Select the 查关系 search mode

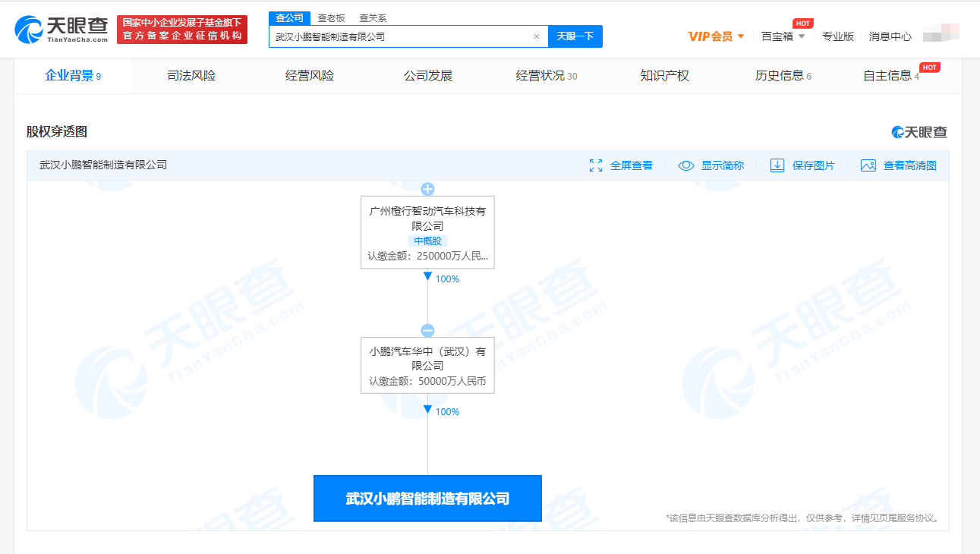[373, 18]
